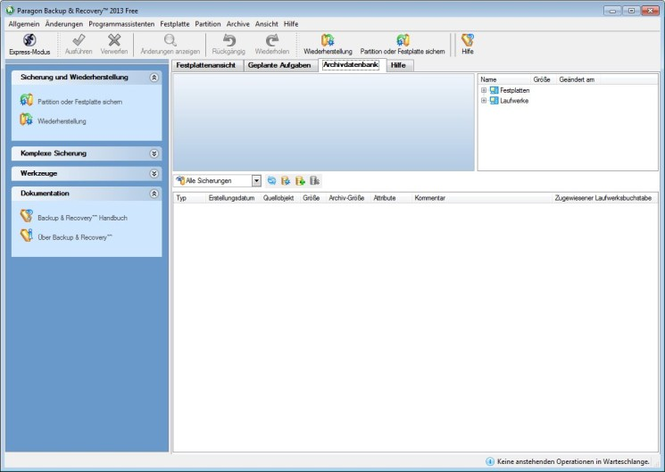Click the Rückgängig undo arrow
The width and height of the screenshot is (665, 472).
(229, 40)
